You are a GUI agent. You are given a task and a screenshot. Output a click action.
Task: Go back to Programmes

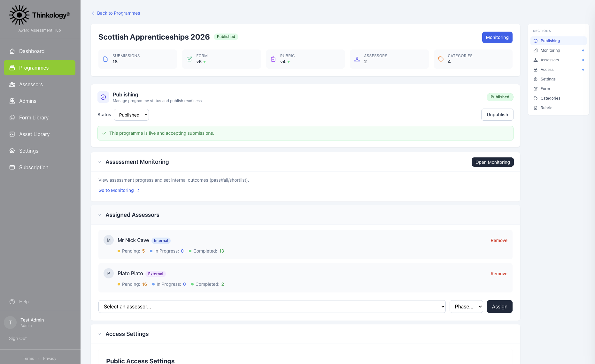(x=116, y=13)
